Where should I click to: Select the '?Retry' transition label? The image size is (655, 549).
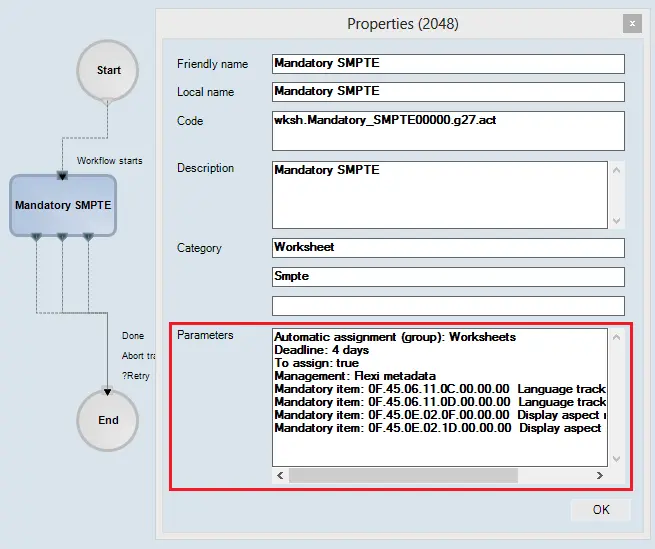(x=137, y=375)
